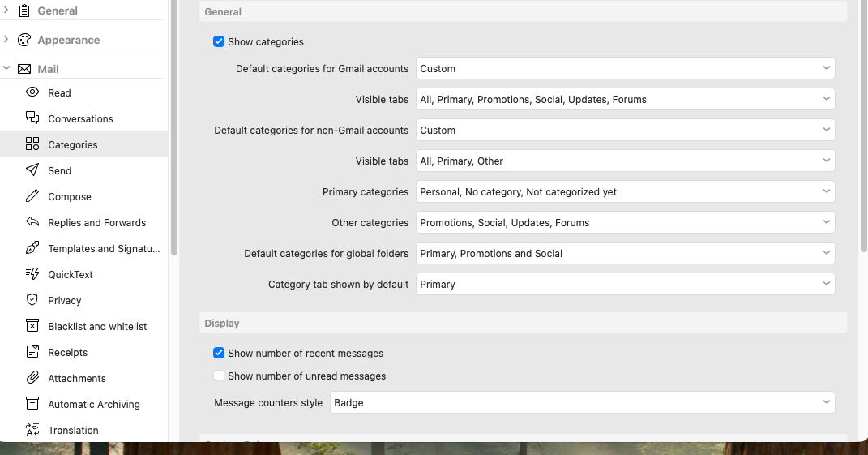Enable Show number of unread messages
The width and height of the screenshot is (868, 455).
pos(219,376)
